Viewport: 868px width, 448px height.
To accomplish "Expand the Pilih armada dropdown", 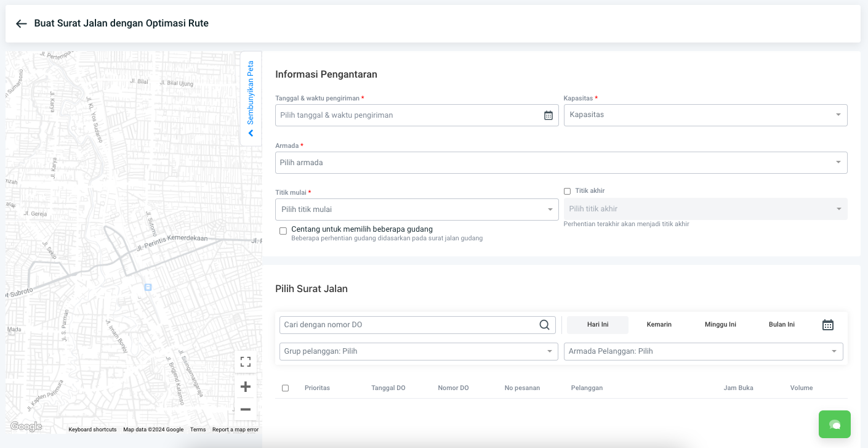I will coord(560,163).
